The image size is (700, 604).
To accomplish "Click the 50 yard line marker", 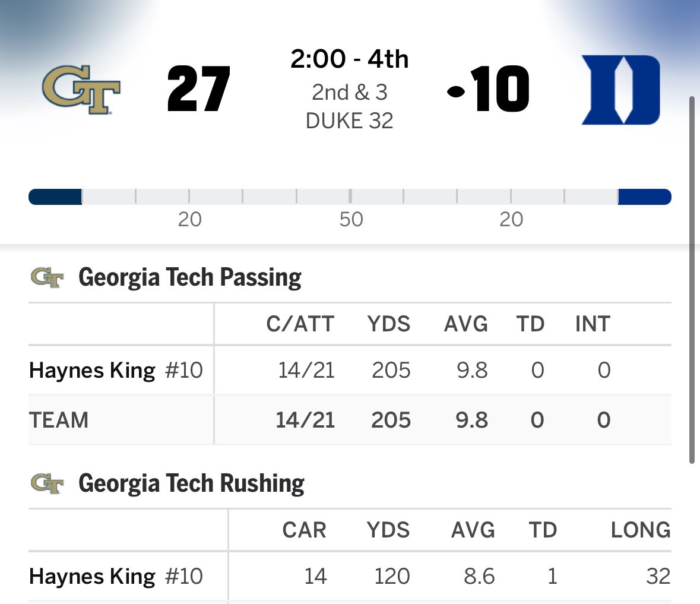I will [x=351, y=219].
